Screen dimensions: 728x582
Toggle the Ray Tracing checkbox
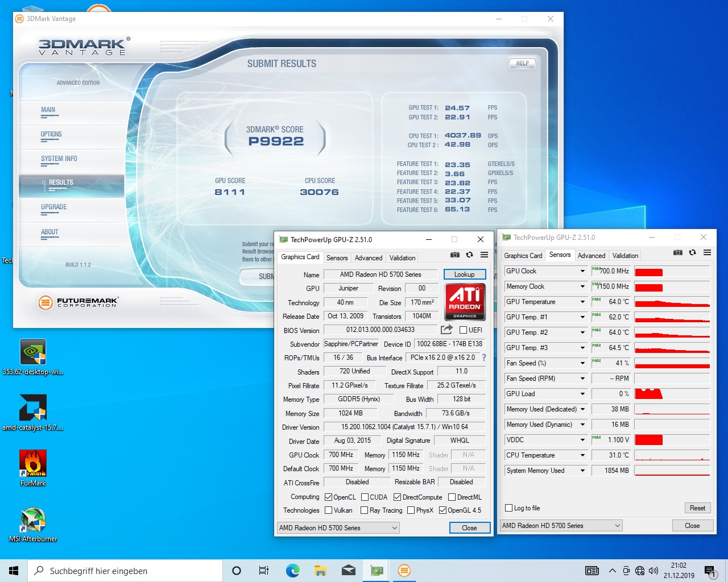364,510
